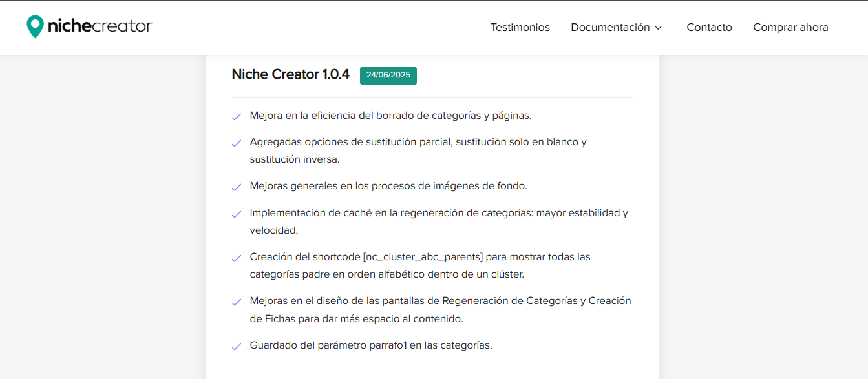Click the checkmark beside "Creación del shortcode"
Image resolution: width=868 pixels, height=379 pixels.
pyautogui.click(x=237, y=258)
